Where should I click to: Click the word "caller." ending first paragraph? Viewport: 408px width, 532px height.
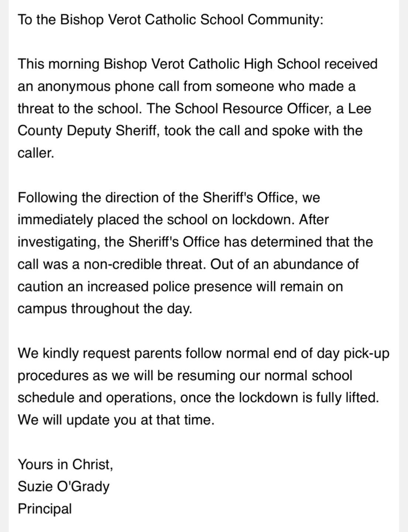36,153
